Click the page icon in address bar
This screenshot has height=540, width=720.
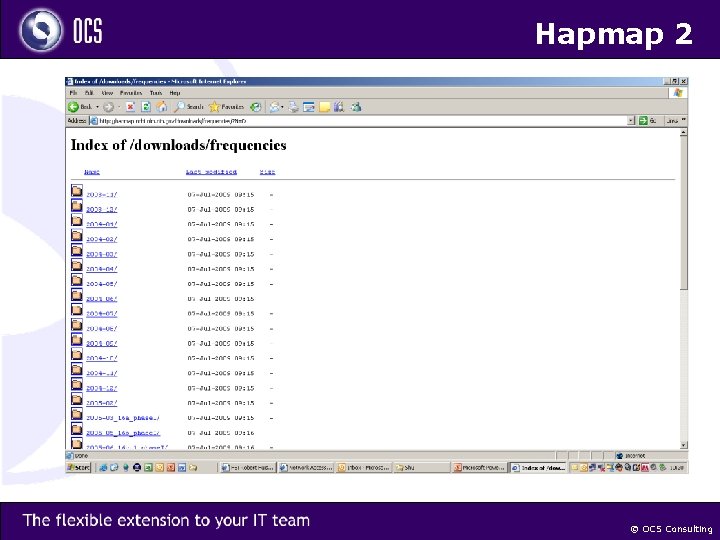point(94,121)
